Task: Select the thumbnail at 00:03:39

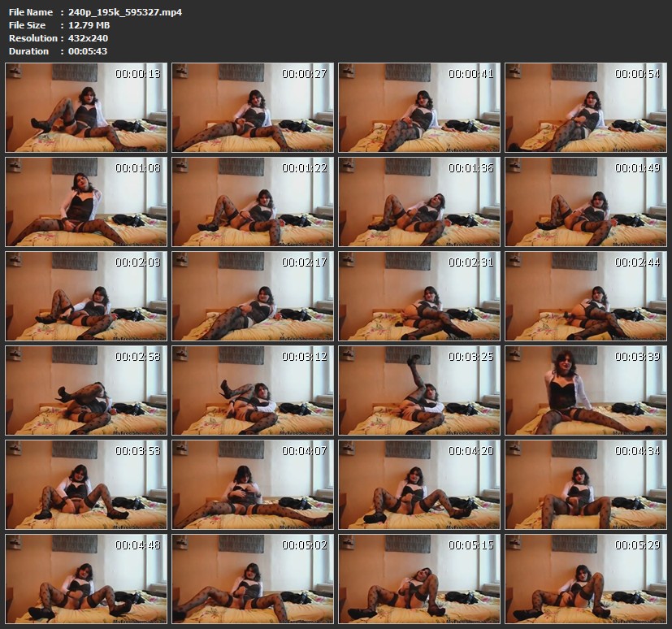Action: click(586, 390)
